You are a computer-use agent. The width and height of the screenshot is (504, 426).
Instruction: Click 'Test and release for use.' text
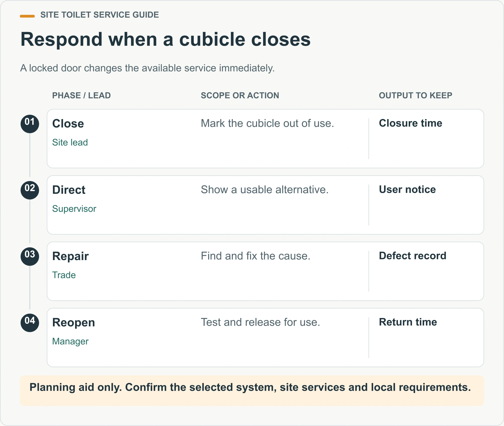260,322
